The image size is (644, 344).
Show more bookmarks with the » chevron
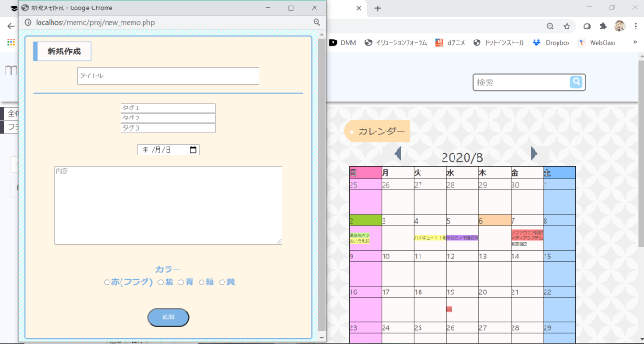pos(636,42)
